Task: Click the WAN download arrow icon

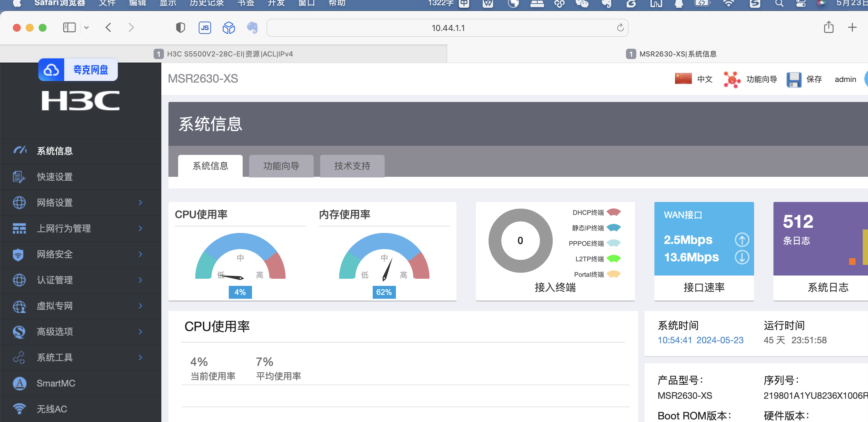Action: pos(741,257)
